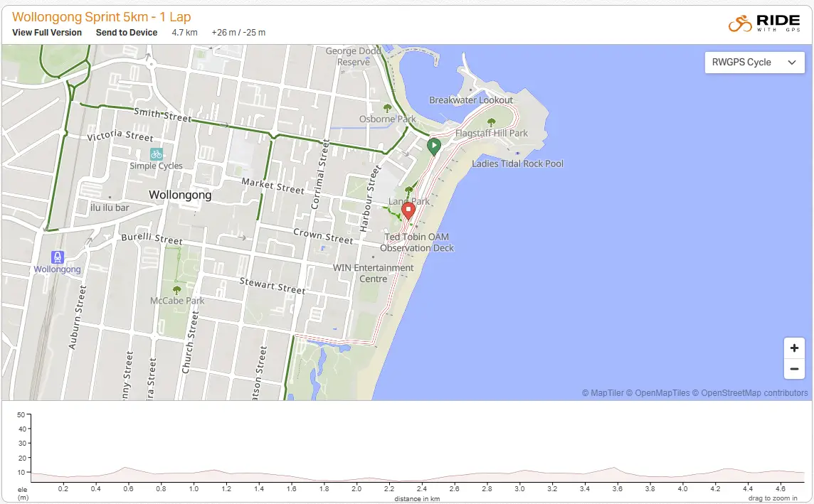Screen dimensions: 814x504
Task: Click the Ladies Tidal Rock Pool label
Action: tap(517, 163)
